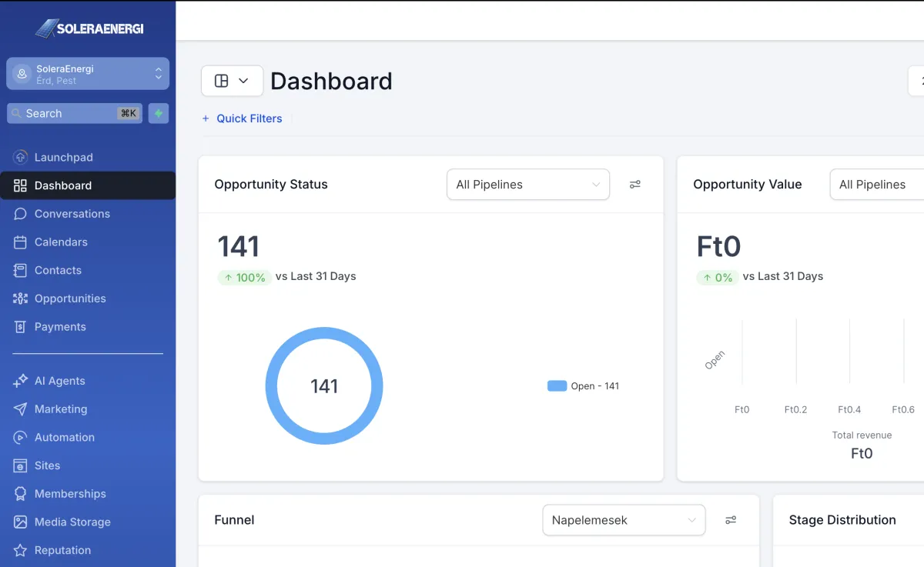The height and width of the screenshot is (567, 924).
Task: Click the green lightning quick-action icon
Action: [x=159, y=113]
